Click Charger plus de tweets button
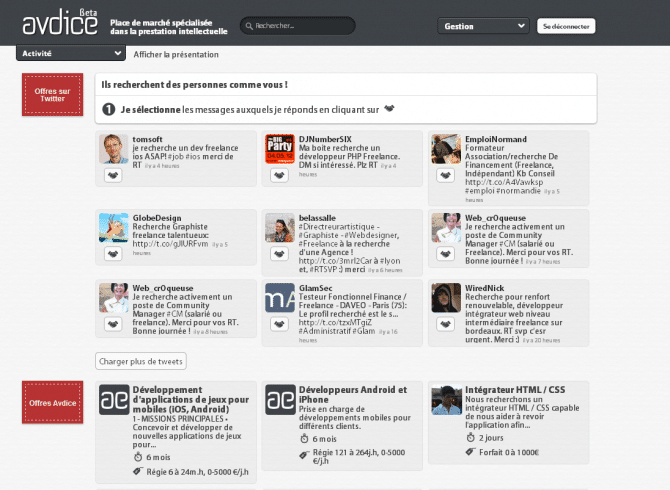670x490 pixels. [x=141, y=361]
